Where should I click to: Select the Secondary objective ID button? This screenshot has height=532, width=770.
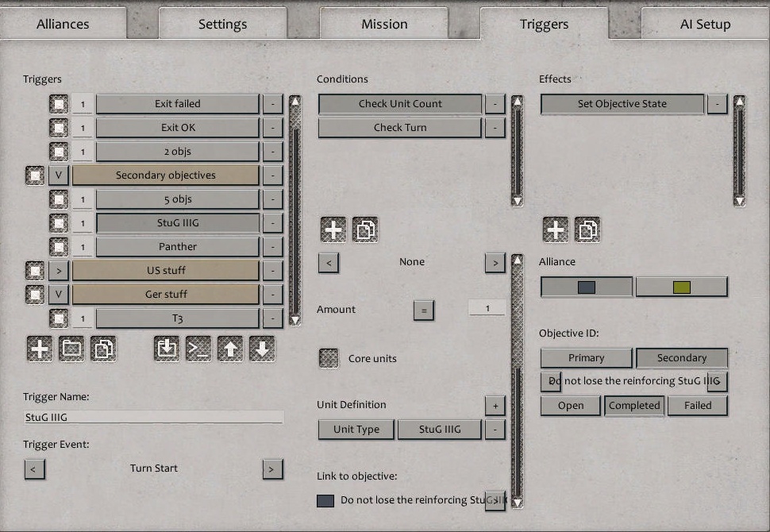682,358
